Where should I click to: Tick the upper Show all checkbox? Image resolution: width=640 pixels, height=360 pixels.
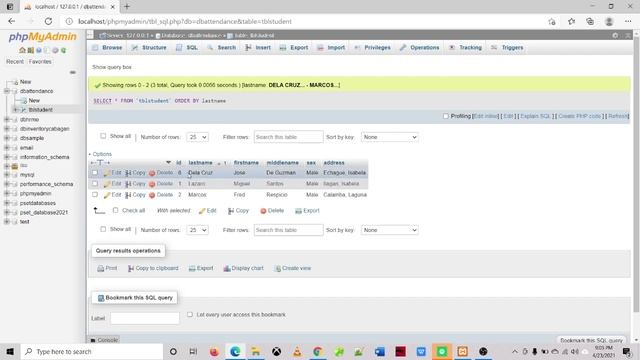(x=103, y=136)
